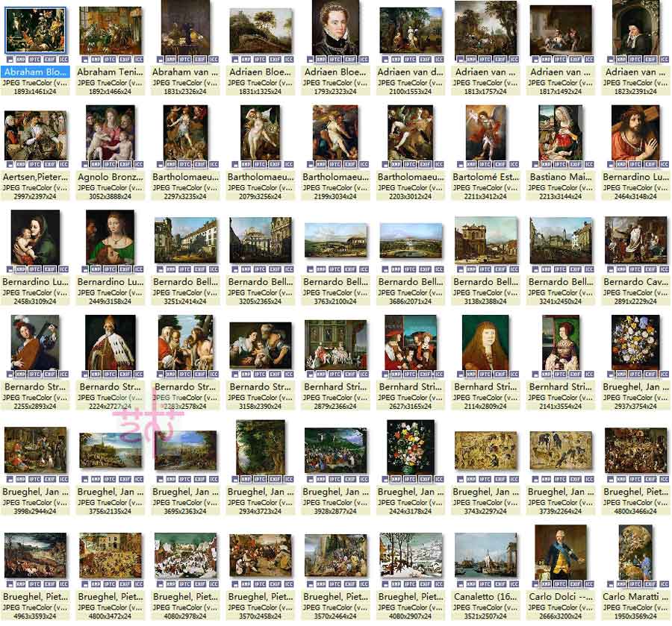Click the XMP badge under Bartolomé Est... thumbnail
This screenshot has width=672, height=626.
pos(471,164)
